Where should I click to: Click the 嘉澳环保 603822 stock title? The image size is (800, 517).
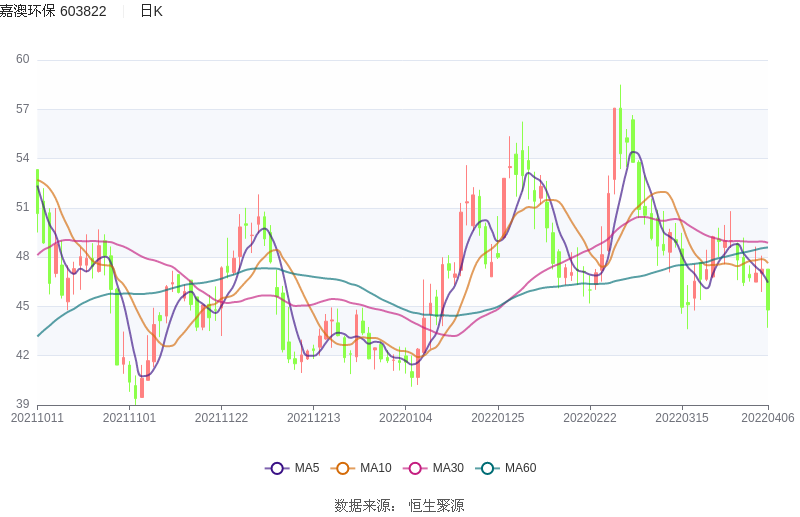point(53,11)
